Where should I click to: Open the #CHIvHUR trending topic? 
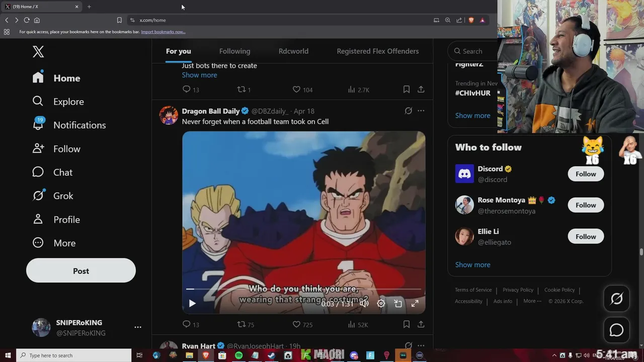click(473, 93)
